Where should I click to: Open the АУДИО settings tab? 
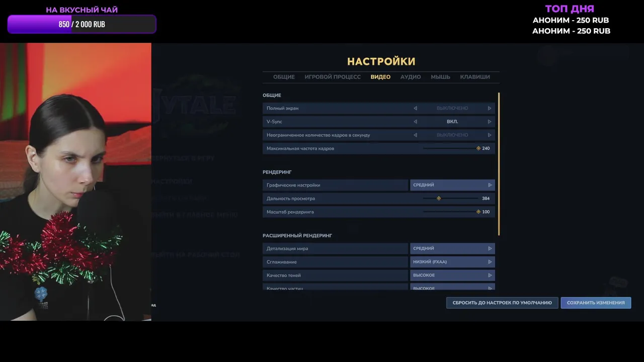tap(411, 77)
